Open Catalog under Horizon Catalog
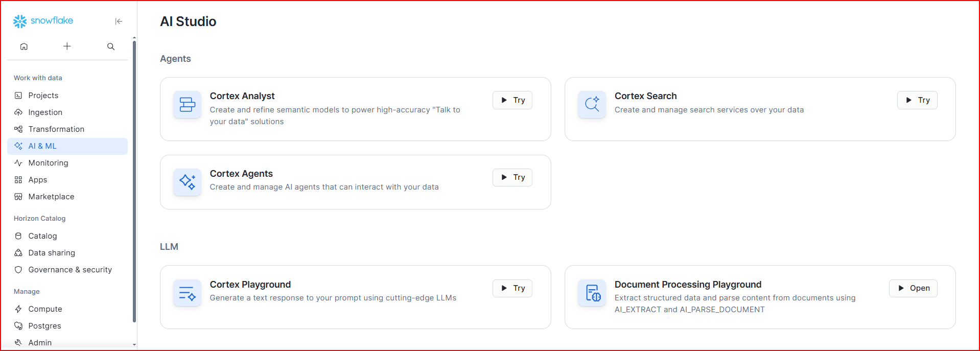The image size is (980, 351). [x=67, y=236]
